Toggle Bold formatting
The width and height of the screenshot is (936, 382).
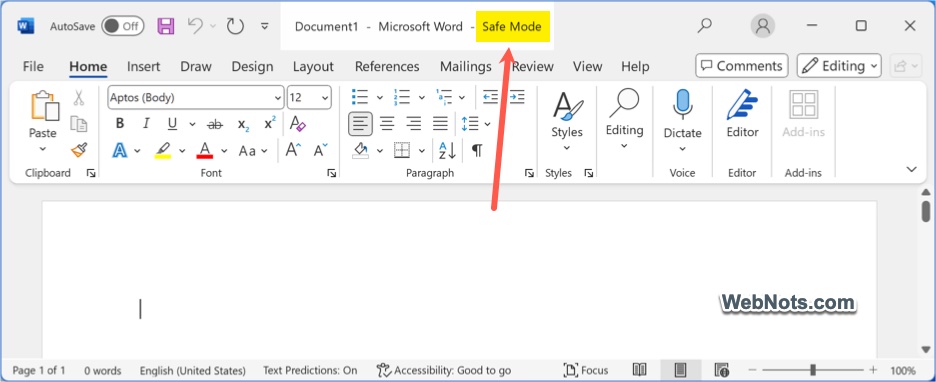(120, 124)
